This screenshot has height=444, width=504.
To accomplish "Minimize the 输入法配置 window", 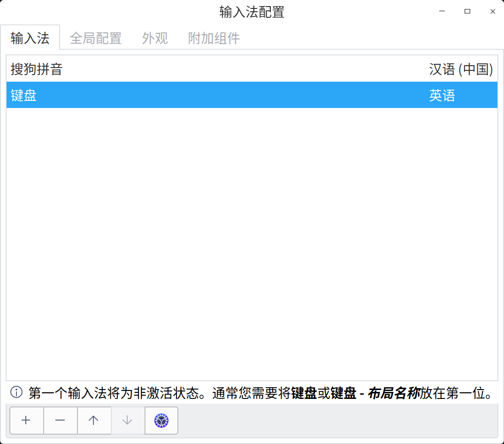I will pos(442,11).
